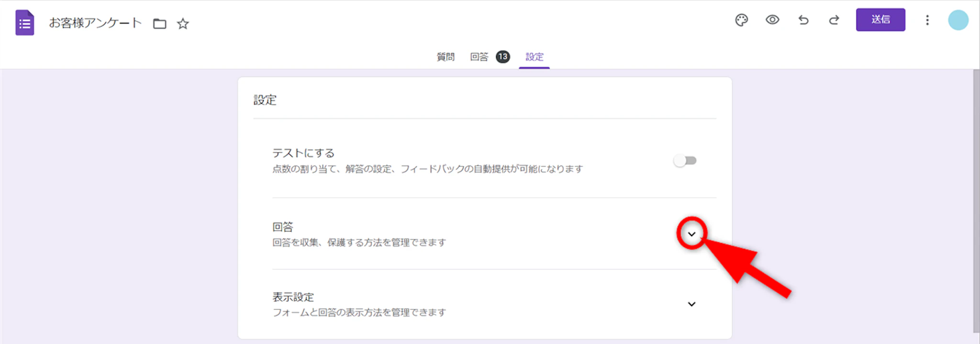Expand the 回答 settings section chevron
Screen dimensions: 980x344
pyautogui.click(x=691, y=234)
